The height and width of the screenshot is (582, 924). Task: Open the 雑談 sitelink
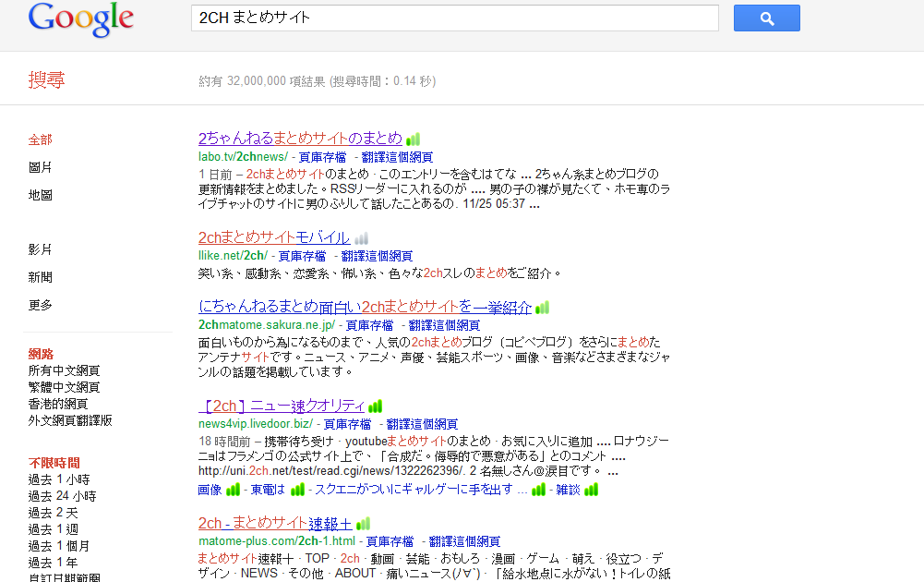(x=568, y=490)
